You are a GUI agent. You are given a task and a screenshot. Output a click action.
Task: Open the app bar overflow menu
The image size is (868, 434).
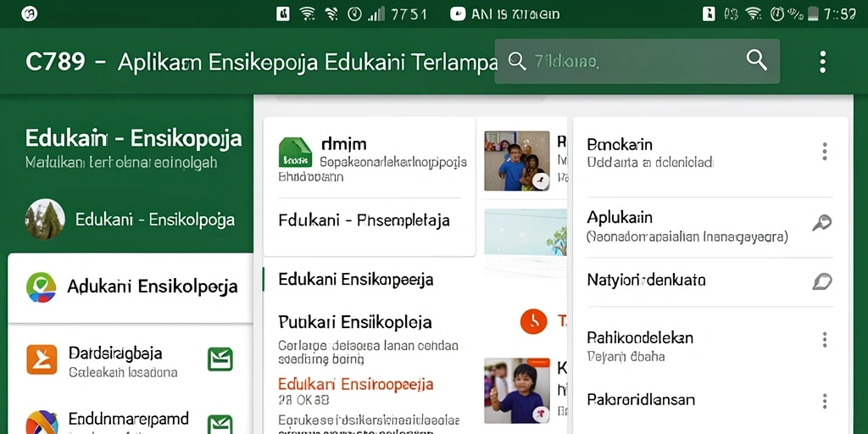tap(822, 61)
